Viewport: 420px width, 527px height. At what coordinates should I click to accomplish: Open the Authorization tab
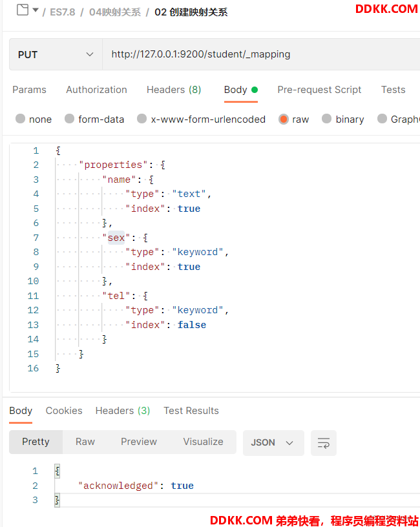(96, 90)
